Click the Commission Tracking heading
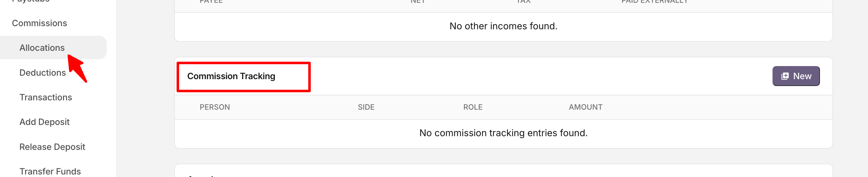This screenshot has height=177, width=868. (231, 76)
